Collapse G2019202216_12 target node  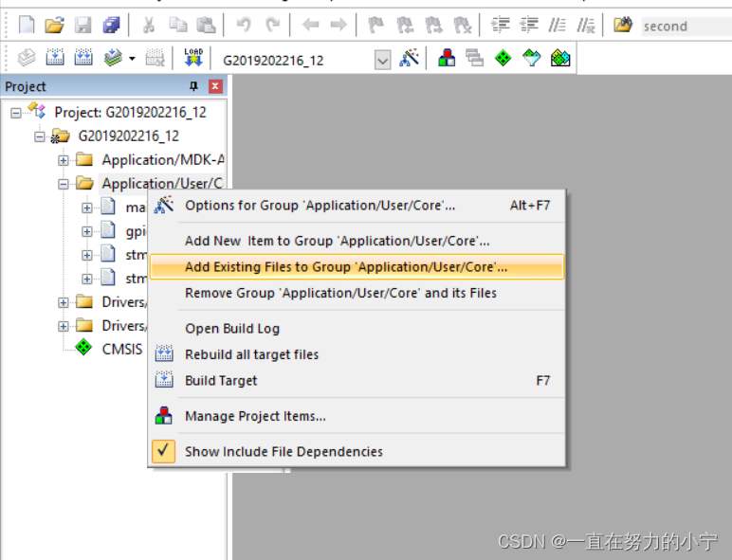pos(40,136)
